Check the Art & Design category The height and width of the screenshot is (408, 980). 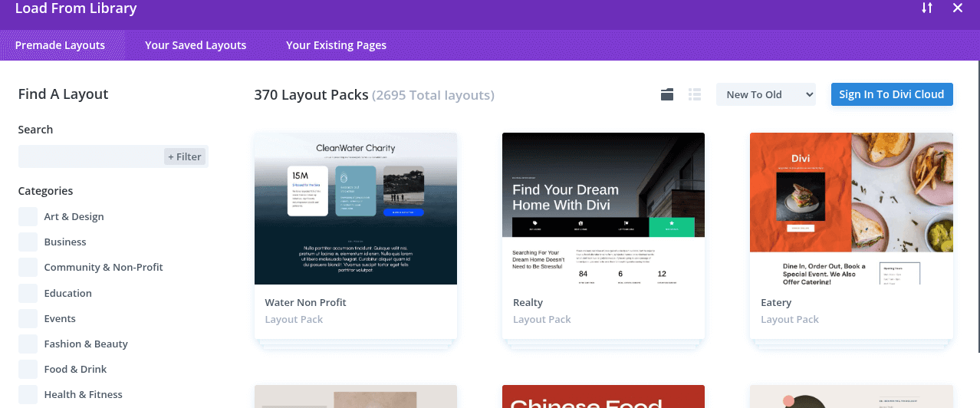click(28, 216)
